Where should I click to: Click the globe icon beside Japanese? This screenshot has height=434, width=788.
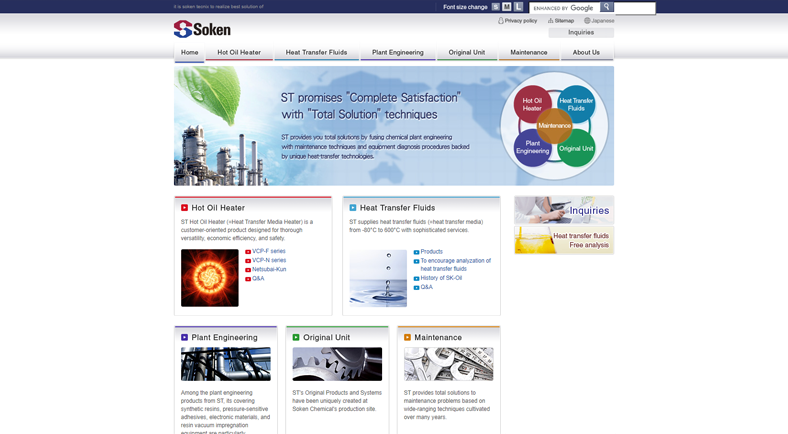point(587,21)
